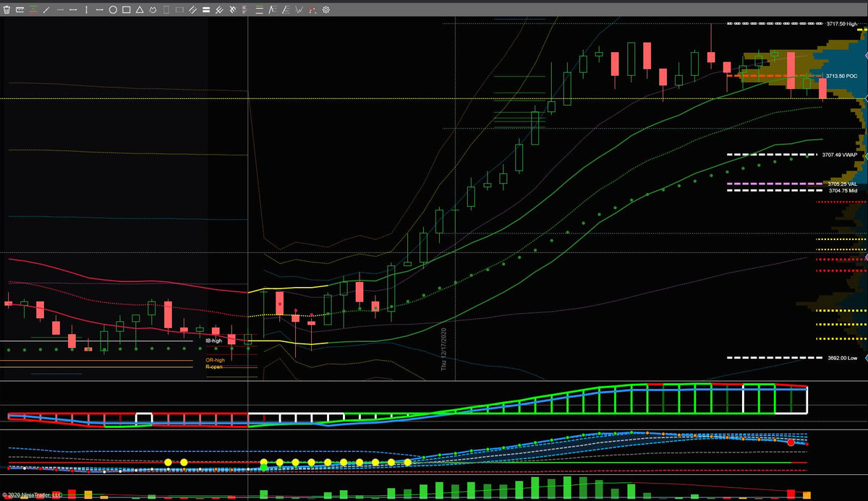
Task: Click the 3717.50 High price marker
Action: click(842, 24)
